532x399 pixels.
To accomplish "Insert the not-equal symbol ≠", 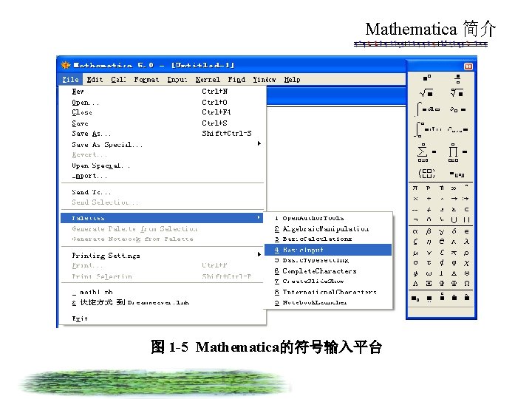I will (x=429, y=210).
